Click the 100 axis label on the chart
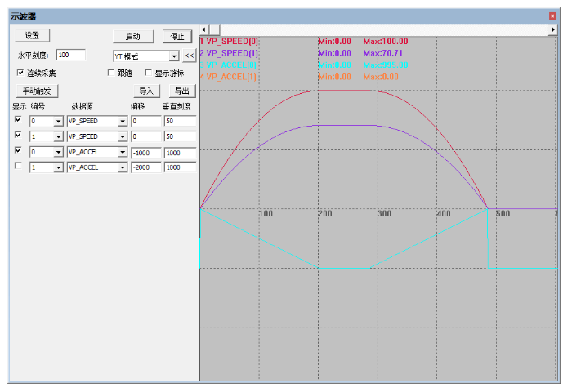 pyautogui.click(x=266, y=214)
